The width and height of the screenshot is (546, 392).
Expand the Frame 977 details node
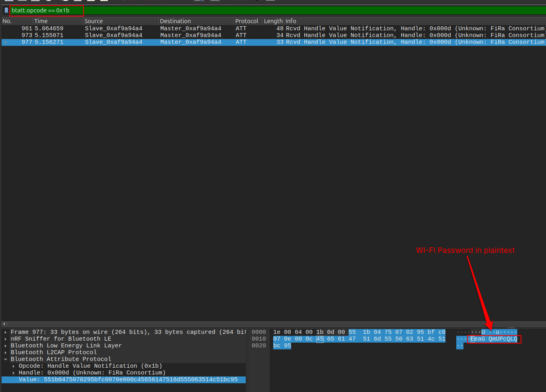point(6,332)
